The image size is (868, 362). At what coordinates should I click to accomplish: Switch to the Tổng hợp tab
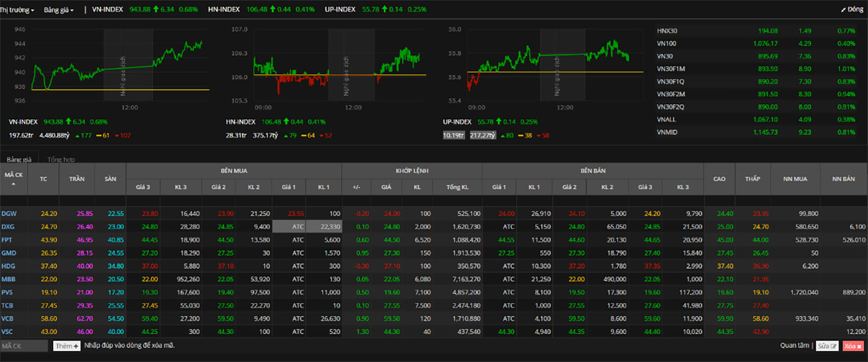point(61,159)
